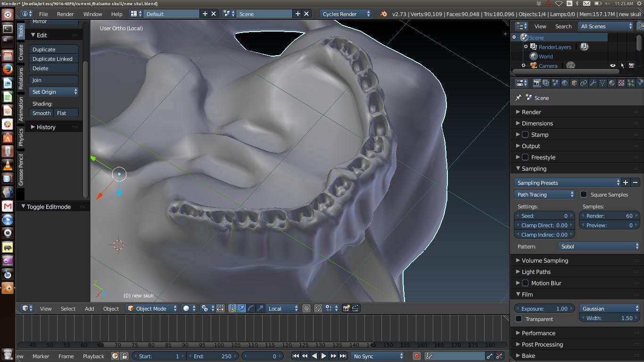Click the manipulate center points icon
The width and height of the screenshot is (644, 362).
point(220,308)
